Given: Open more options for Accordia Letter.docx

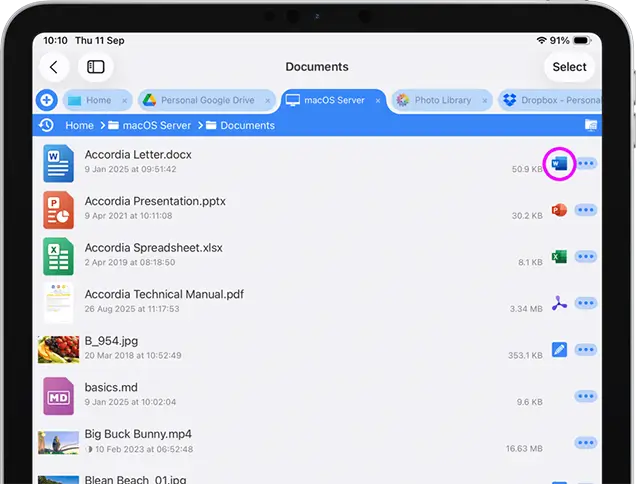Looking at the screenshot, I should (x=586, y=163).
